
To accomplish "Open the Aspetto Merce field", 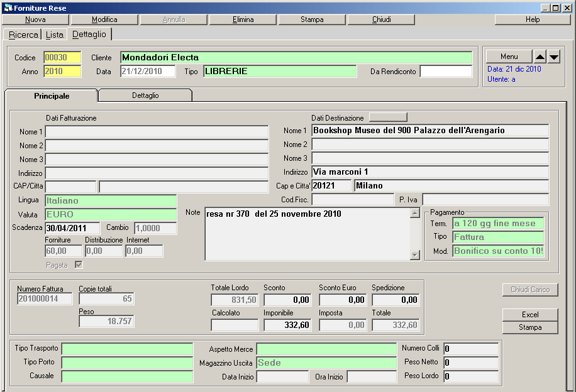I will [326, 349].
